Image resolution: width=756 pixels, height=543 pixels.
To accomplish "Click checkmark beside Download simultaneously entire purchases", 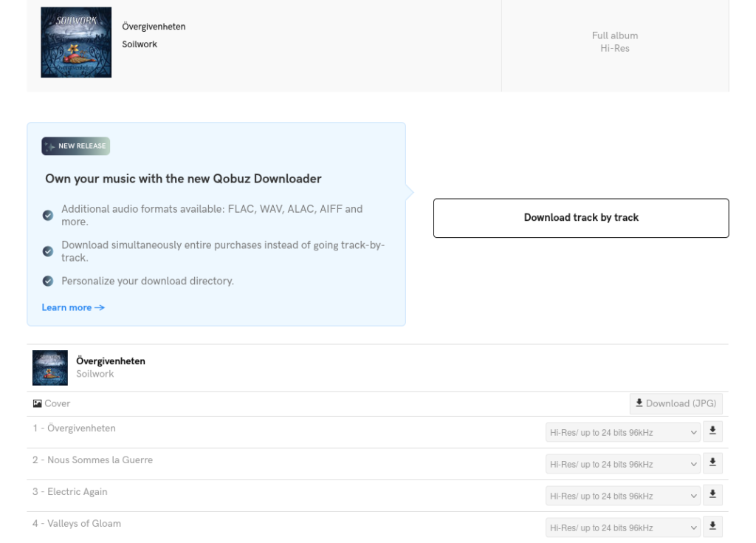I will [x=48, y=251].
